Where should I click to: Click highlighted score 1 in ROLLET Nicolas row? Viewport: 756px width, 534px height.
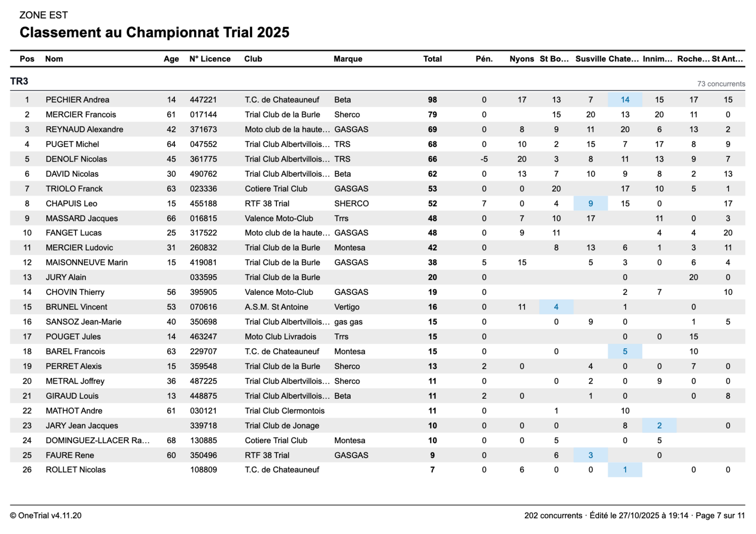coord(625,470)
